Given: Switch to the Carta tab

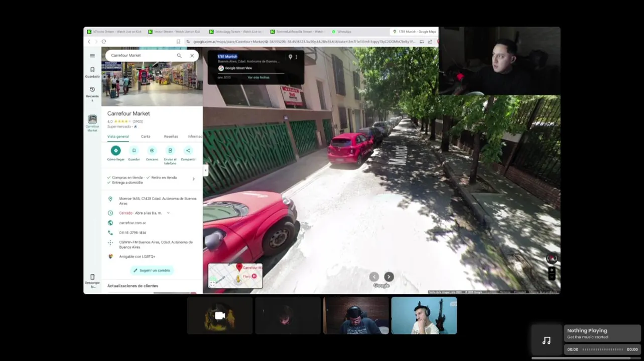Looking at the screenshot, I should [x=146, y=136].
